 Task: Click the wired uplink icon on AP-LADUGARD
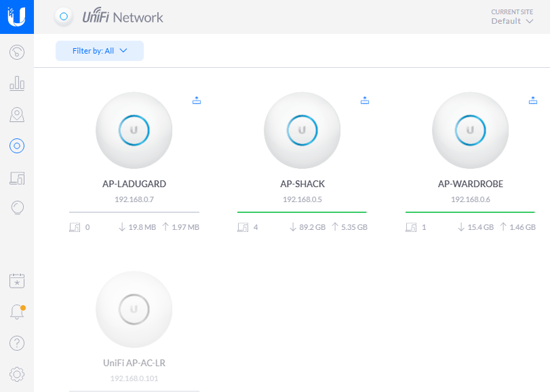[197, 100]
